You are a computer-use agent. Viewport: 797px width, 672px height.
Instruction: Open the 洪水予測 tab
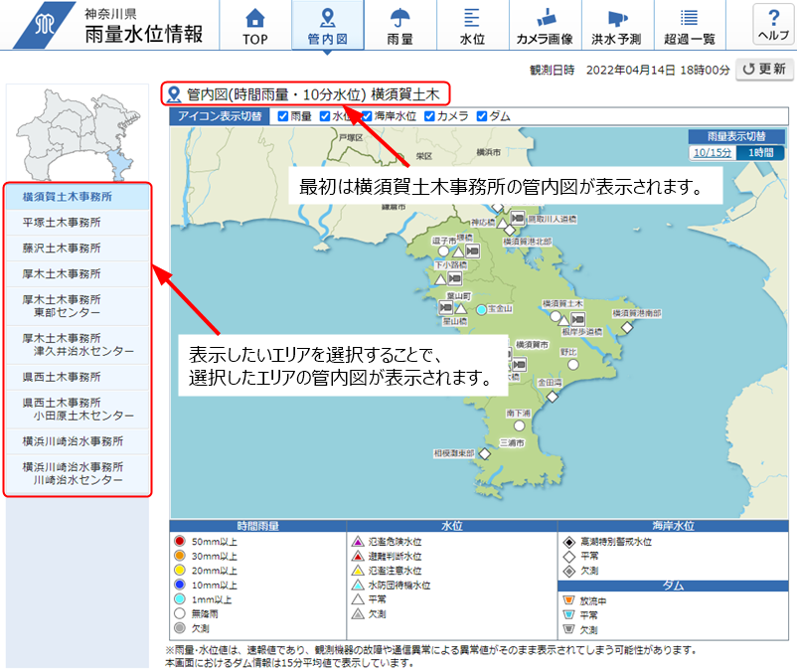coord(617,25)
